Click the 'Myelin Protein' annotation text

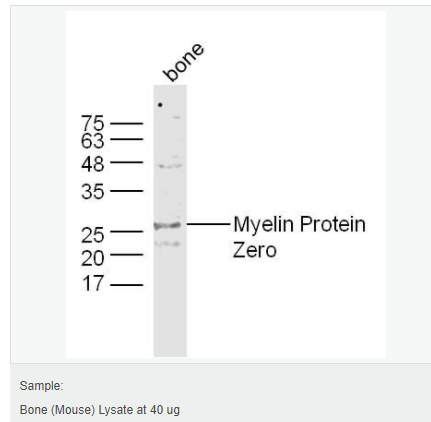pos(299,225)
